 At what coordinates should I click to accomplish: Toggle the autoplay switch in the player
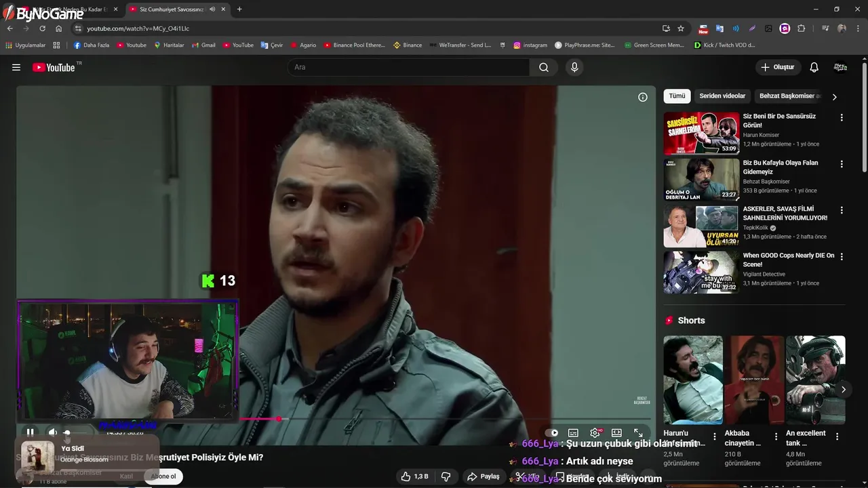tap(552, 432)
